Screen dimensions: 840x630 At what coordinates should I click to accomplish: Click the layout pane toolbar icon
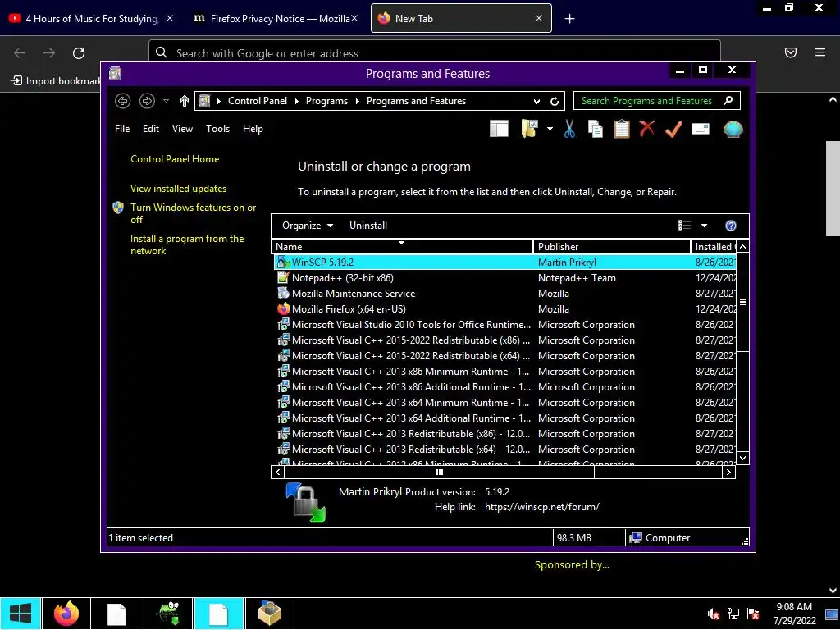(x=499, y=129)
